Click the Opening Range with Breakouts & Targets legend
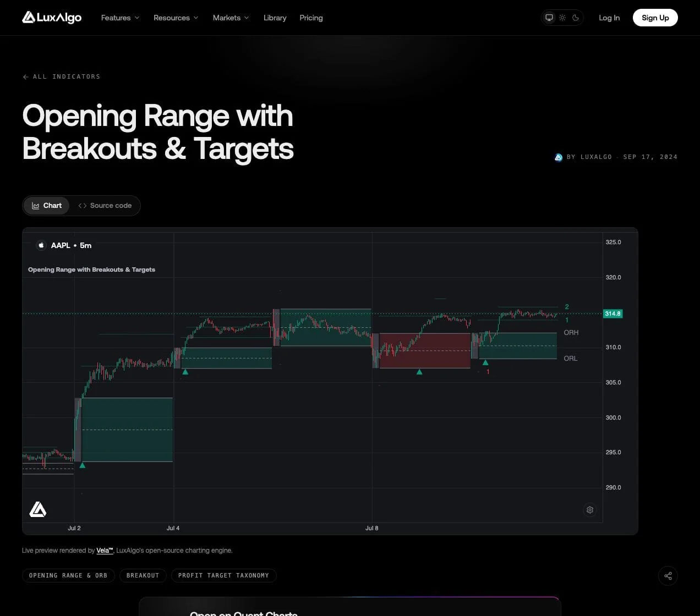The width and height of the screenshot is (700, 616). pyautogui.click(x=91, y=269)
